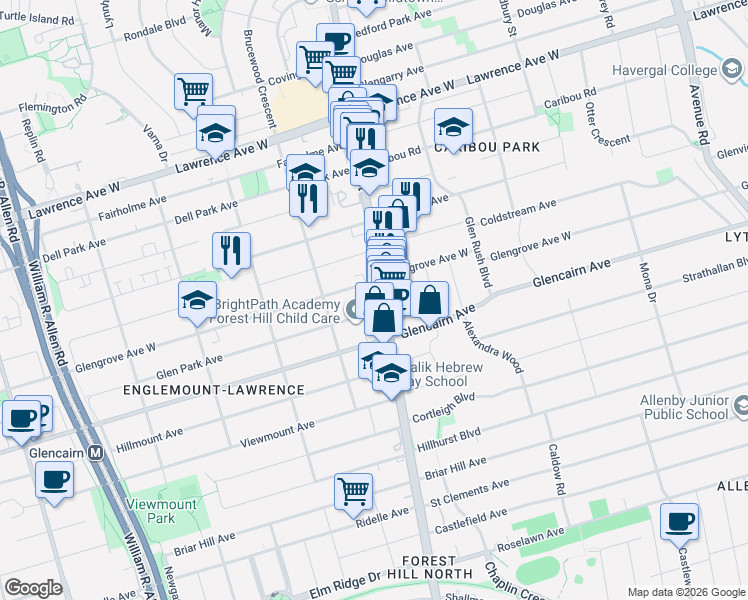Click the shopping bag marker on Glencairn Ave
Image resolution: width=748 pixels, height=600 pixels.
coord(429,299)
